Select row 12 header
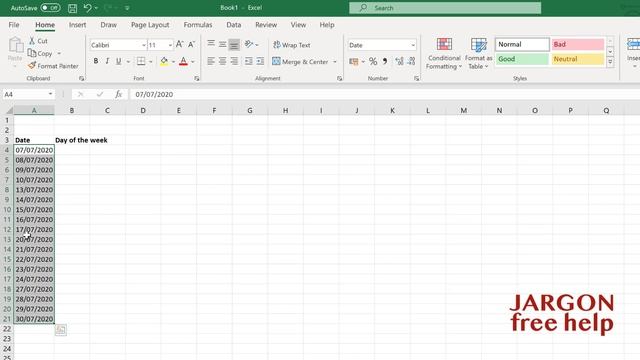640x360 pixels. pos(7,229)
